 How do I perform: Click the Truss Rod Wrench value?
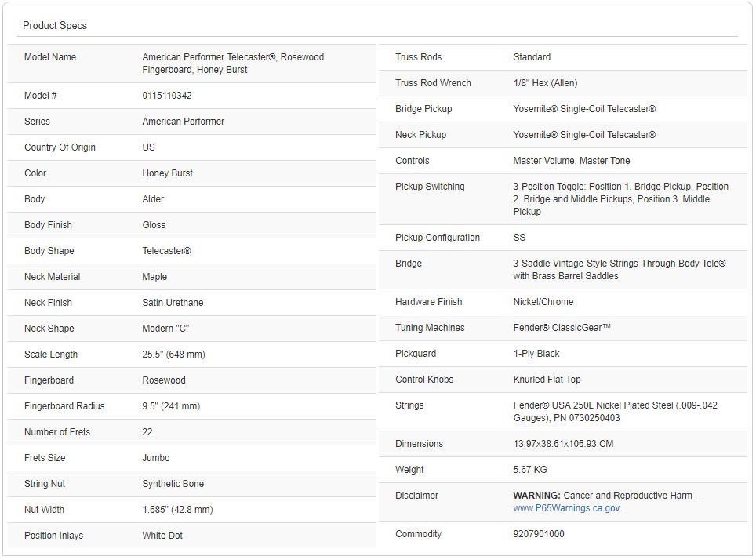[x=545, y=83]
